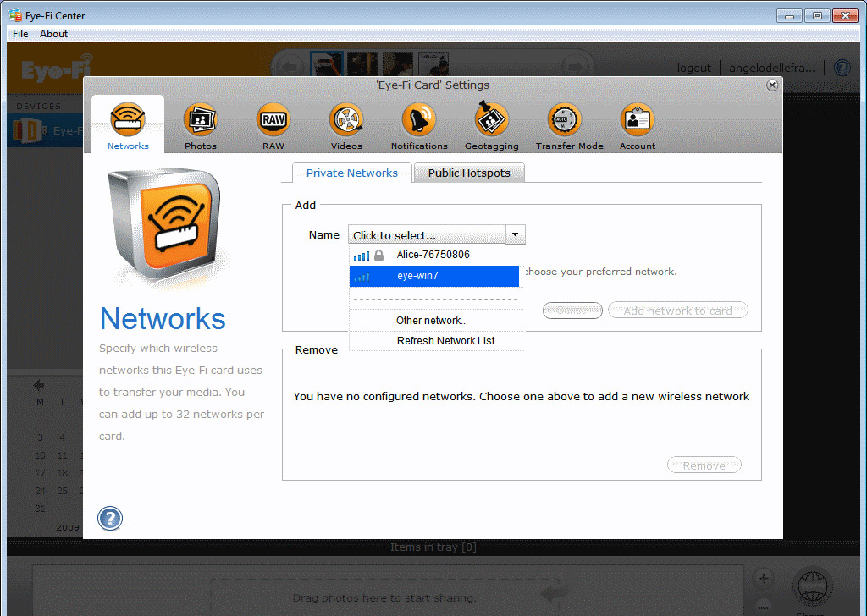The width and height of the screenshot is (867, 616).
Task: Select the eye-win7 network
Action: [434, 276]
